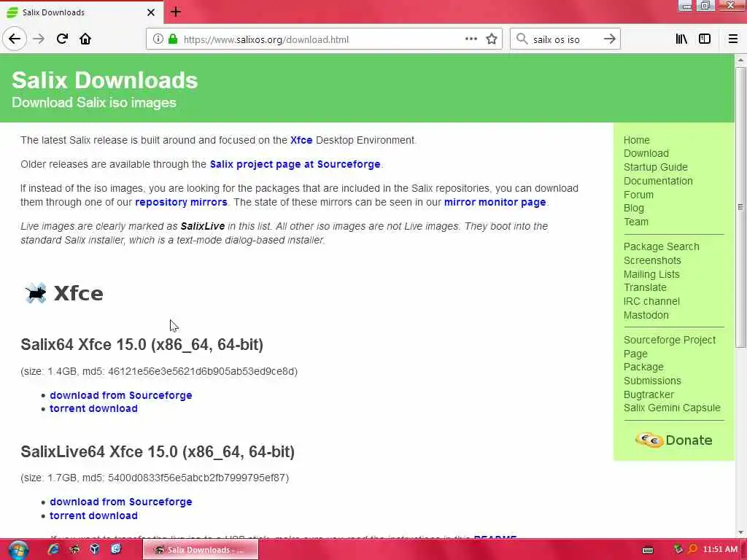Open IRC channel in the sidebar

pos(651,301)
